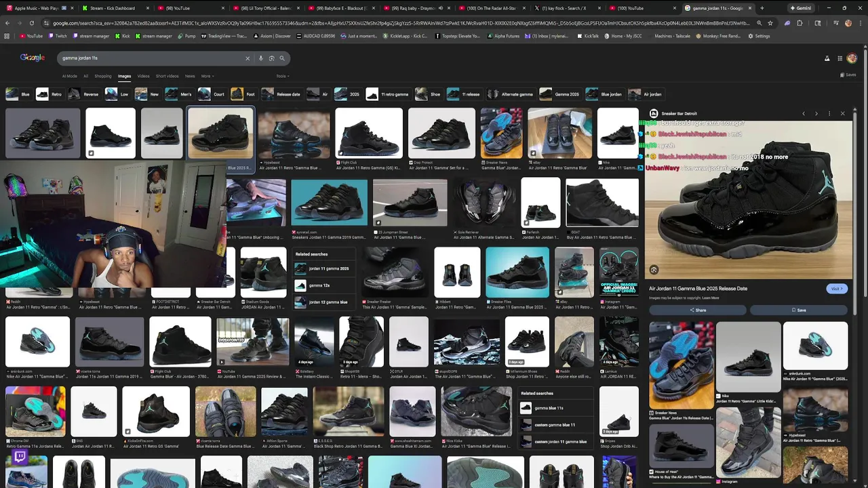Screen dimensions: 868x488
Task: Reload the page with the refresh icon
Action: (31, 23)
